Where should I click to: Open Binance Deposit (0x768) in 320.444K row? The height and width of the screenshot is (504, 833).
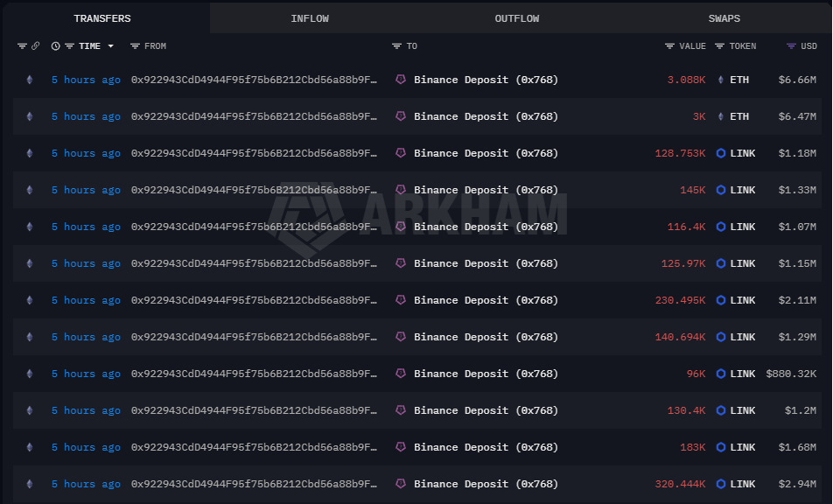click(x=486, y=484)
